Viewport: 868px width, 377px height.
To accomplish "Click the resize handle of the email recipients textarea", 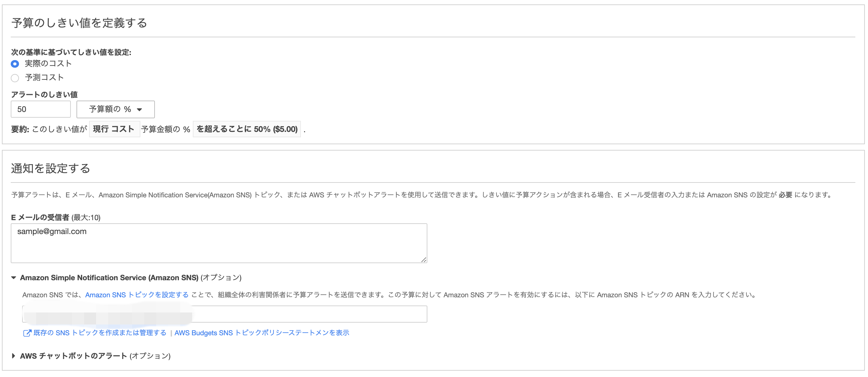I will click(x=424, y=260).
